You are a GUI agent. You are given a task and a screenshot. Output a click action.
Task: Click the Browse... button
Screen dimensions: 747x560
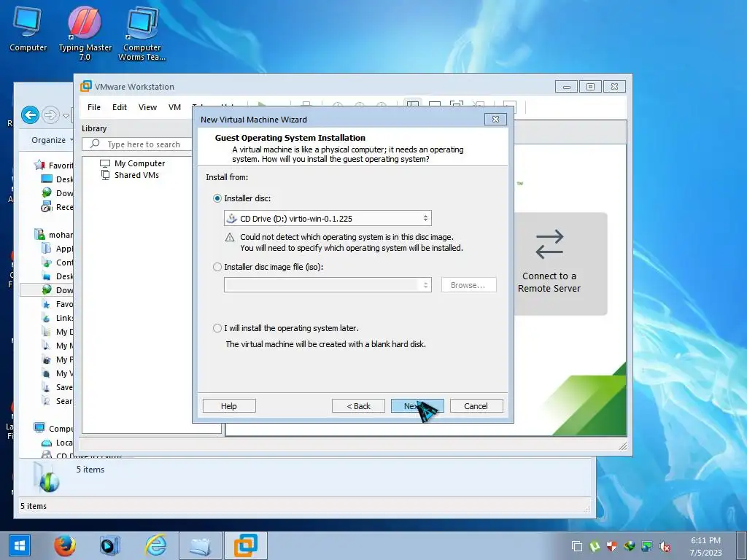468,285
